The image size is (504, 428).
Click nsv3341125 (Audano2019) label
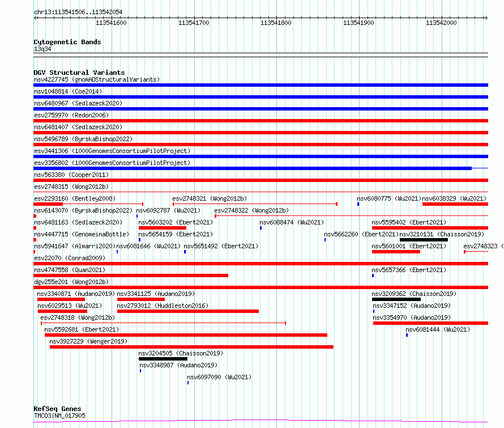[x=156, y=294]
